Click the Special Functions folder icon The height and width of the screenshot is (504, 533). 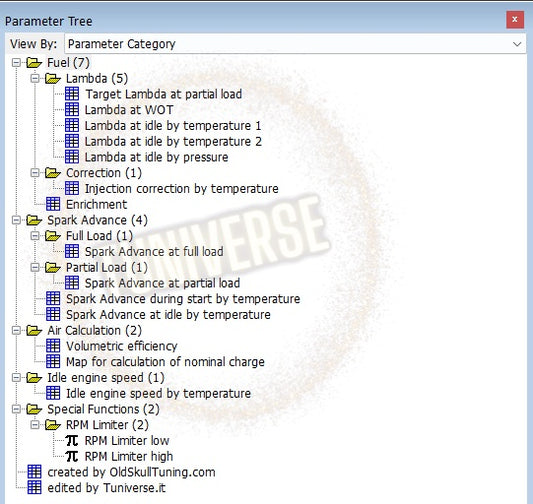coord(34,409)
